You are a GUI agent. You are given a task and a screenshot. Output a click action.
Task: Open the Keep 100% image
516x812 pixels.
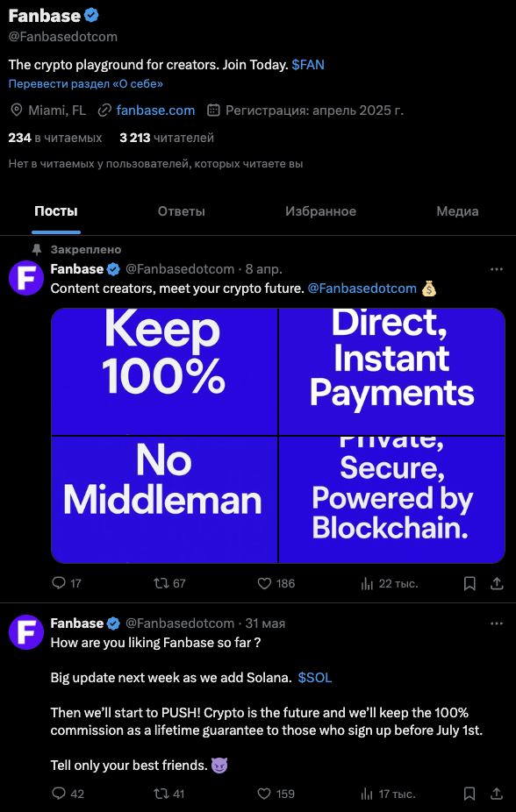[164, 371]
